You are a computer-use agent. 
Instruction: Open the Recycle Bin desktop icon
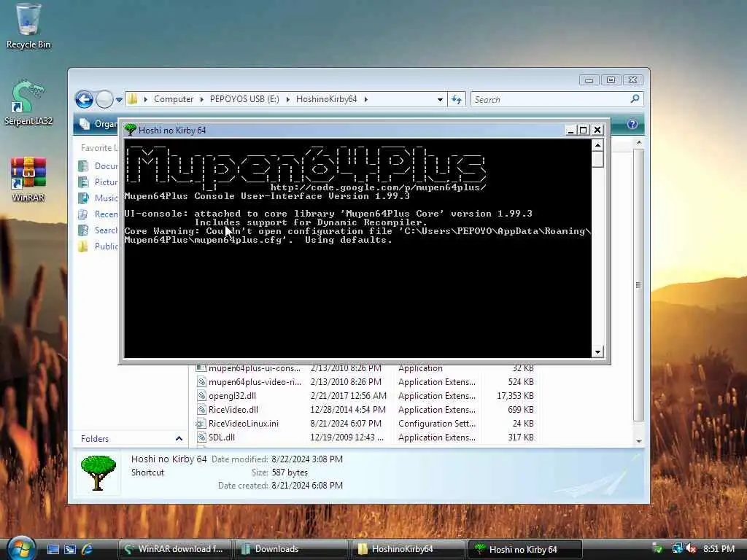click(28, 26)
